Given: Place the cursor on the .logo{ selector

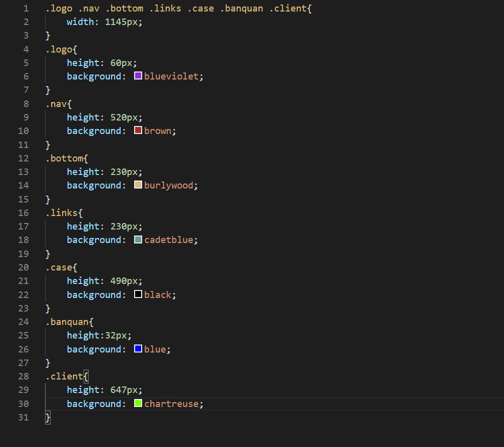Looking at the screenshot, I should [62, 49].
